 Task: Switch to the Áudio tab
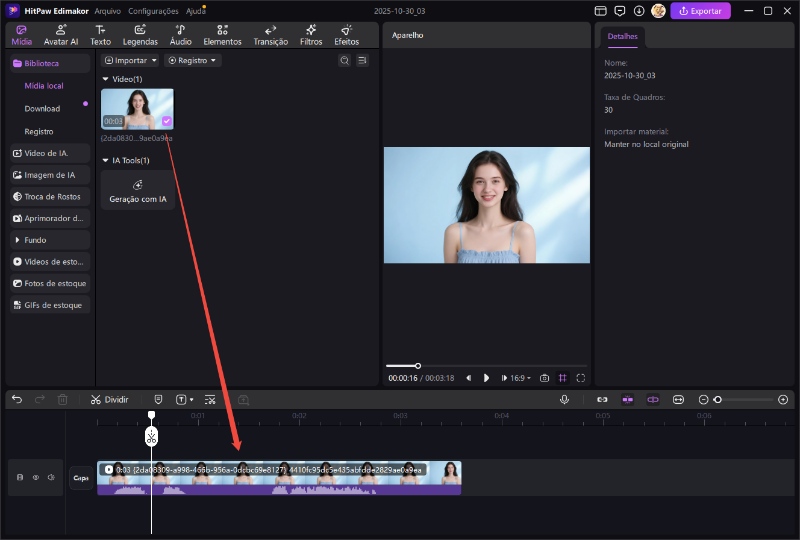tap(180, 35)
